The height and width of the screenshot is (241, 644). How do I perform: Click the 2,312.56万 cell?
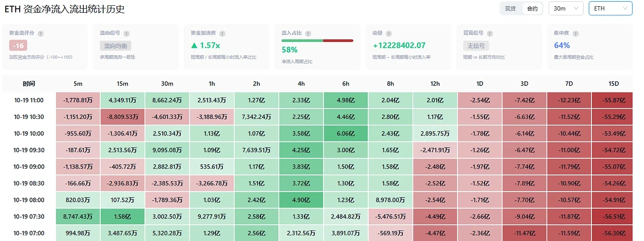point(301,233)
